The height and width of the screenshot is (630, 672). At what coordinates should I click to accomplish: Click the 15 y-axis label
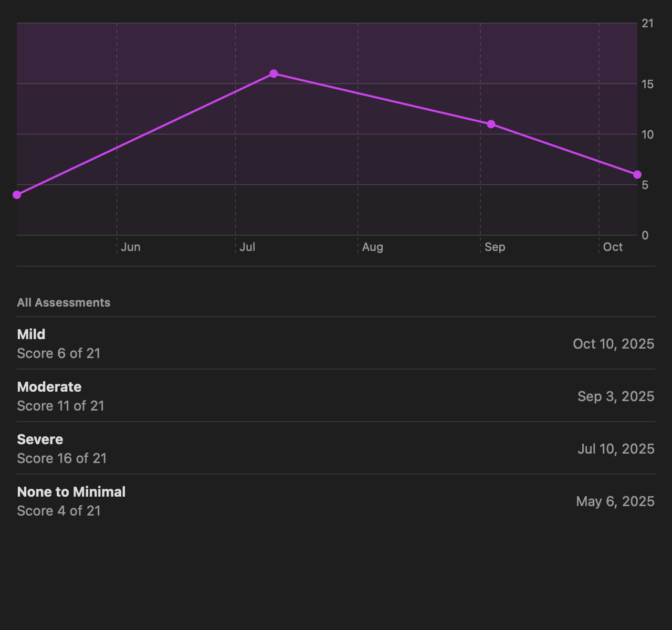648,84
